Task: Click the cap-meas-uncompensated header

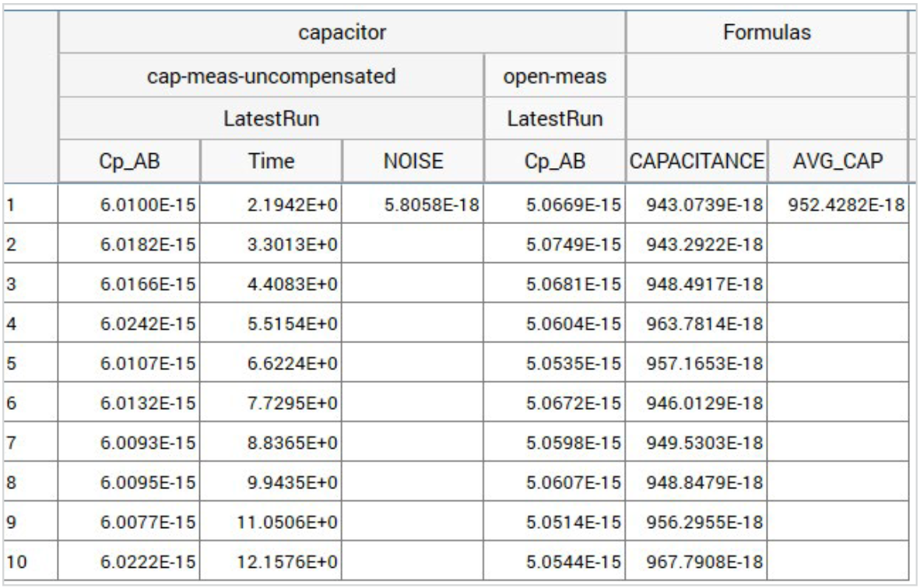Action: click(271, 76)
